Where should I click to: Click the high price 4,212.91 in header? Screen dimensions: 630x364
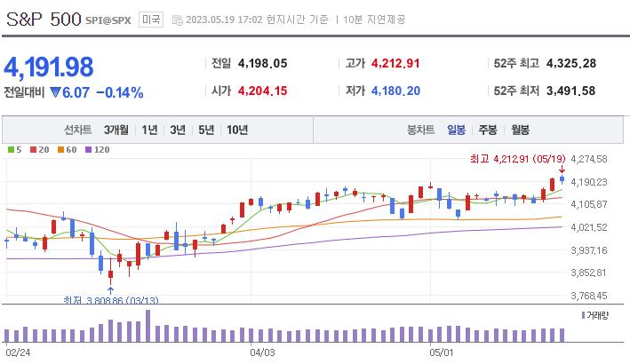click(395, 63)
